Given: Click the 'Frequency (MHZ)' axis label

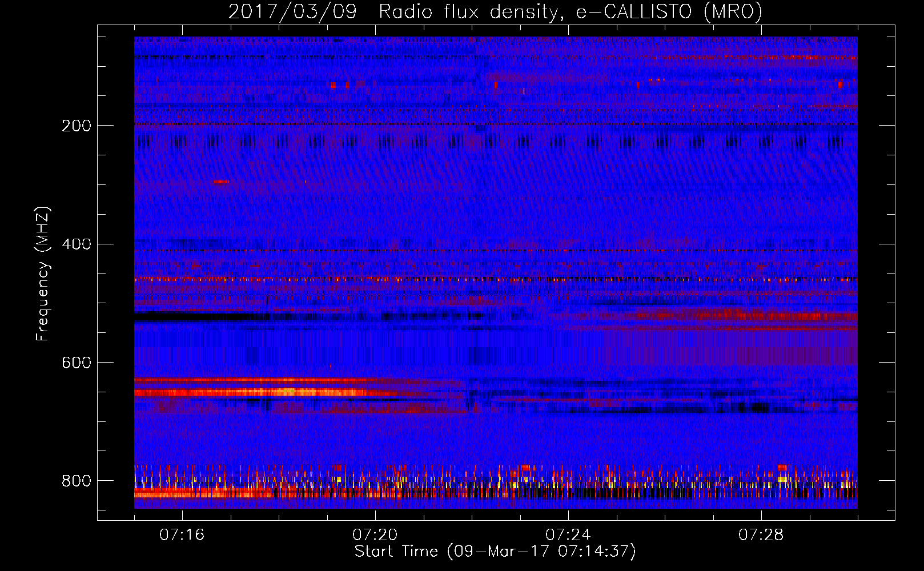Looking at the screenshot, I should click(43, 274).
